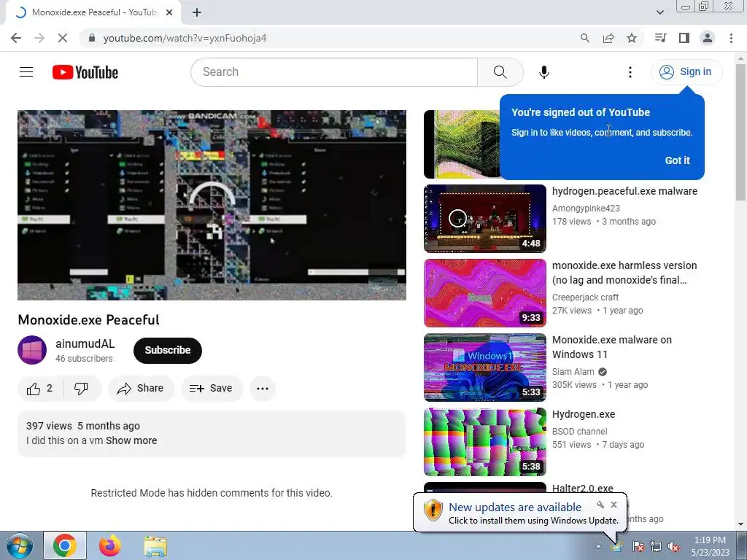Screen dimensions: 747x560
Task: Go forward with browser forward arrow
Action: (x=39, y=38)
